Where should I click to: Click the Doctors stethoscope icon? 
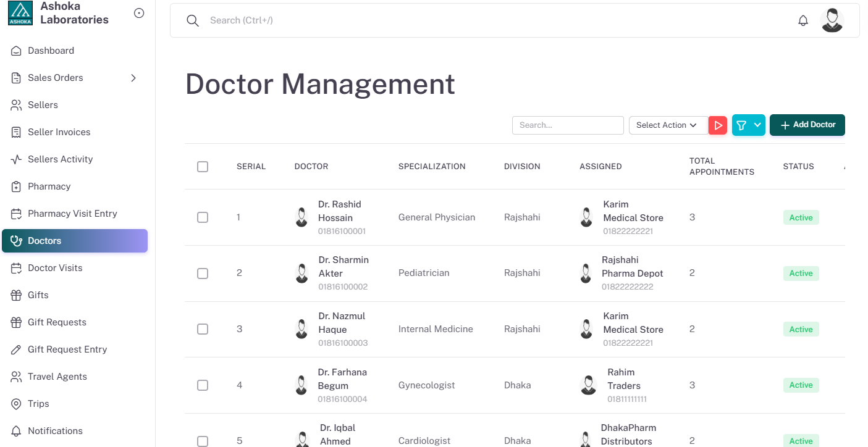click(x=17, y=241)
